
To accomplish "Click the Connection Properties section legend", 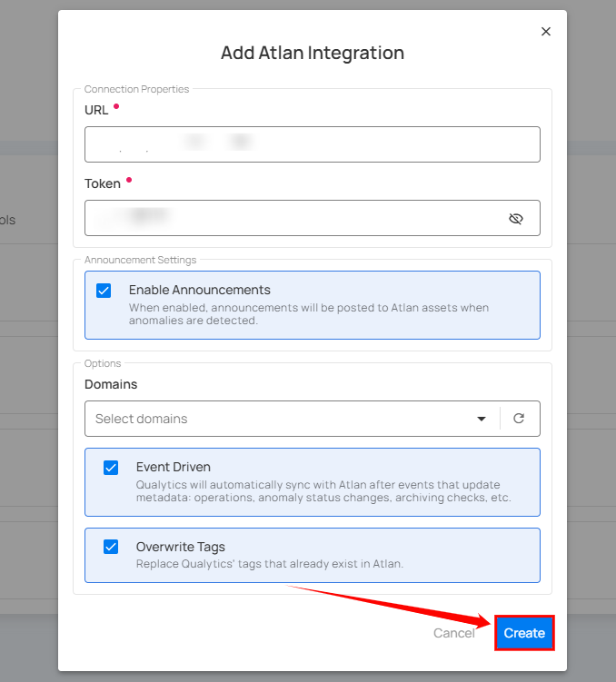I will click(136, 89).
